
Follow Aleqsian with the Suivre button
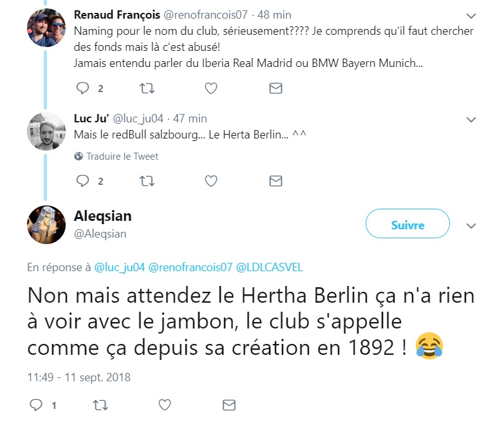pyautogui.click(x=407, y=225)
